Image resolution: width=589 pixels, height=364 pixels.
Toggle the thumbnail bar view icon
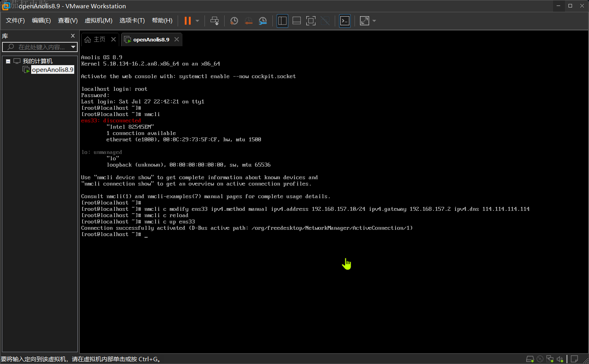click(x=296, y=21)
